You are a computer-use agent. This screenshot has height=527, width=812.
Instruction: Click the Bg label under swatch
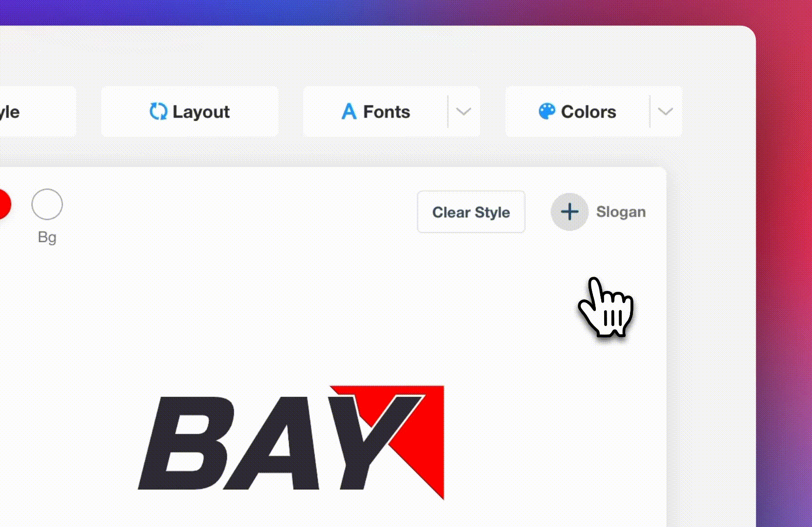point(47,237)
